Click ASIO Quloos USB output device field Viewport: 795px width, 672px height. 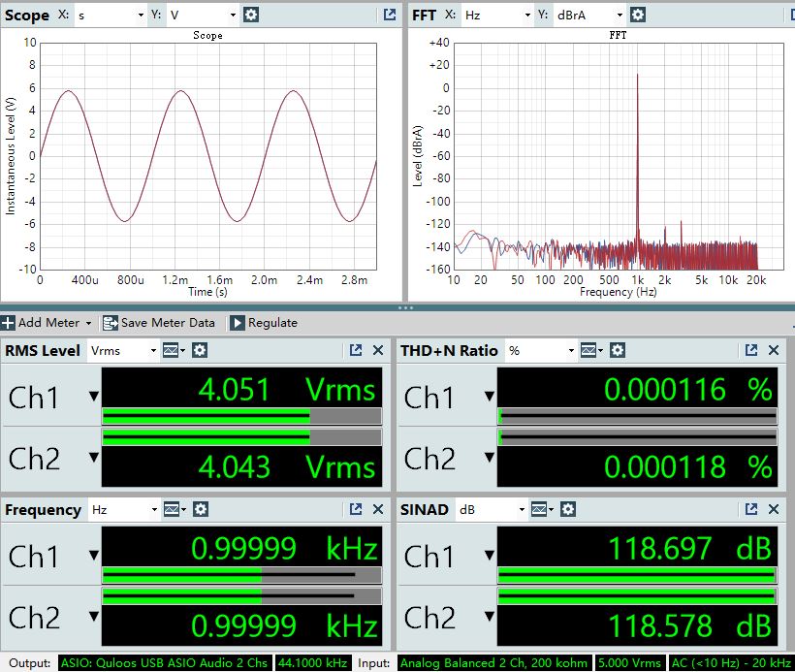pos(165,663)
